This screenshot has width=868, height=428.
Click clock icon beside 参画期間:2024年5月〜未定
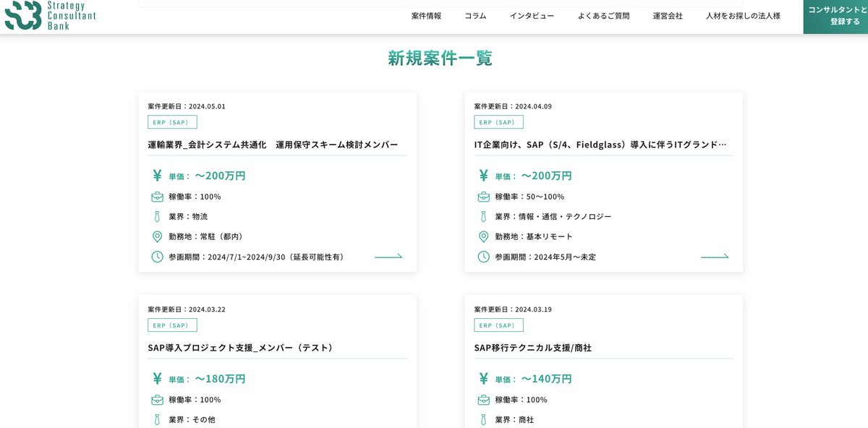click(x=483, y=257)
